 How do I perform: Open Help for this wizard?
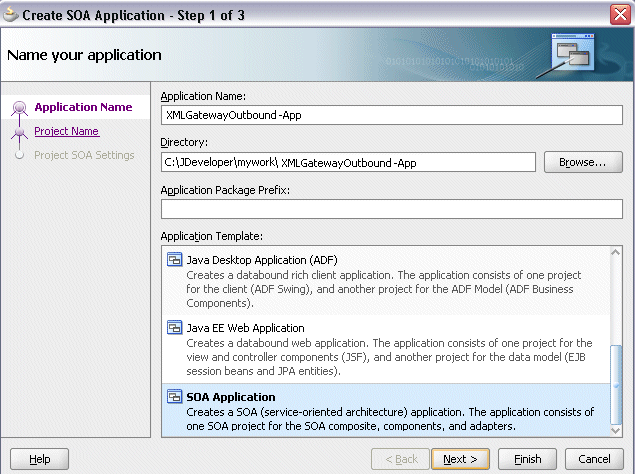click(39, 459)
